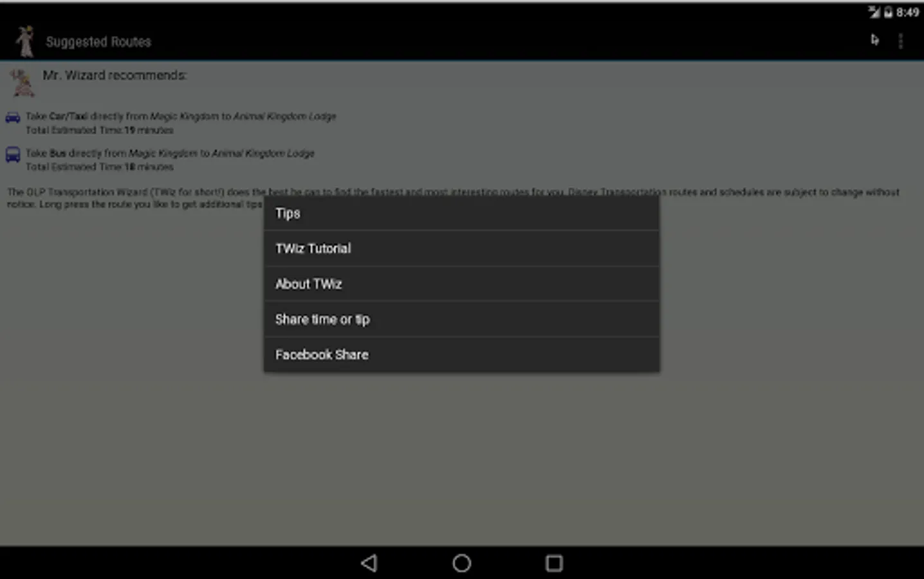Image resolution: width=924 pixels, height=579 pixels.
Task: Tap the Mr. Wizard recommends heading
Action: point(115,75)
